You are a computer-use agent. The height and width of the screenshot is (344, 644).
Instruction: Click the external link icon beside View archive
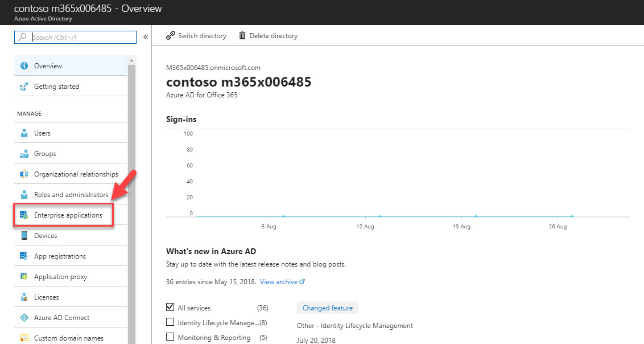click(x=302, y=281)
